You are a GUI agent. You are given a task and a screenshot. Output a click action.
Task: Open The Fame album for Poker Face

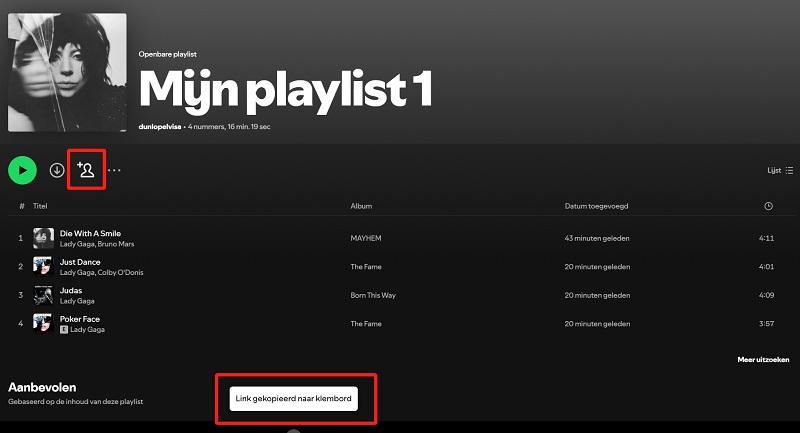pyautogui.click(x=366, y=324)
